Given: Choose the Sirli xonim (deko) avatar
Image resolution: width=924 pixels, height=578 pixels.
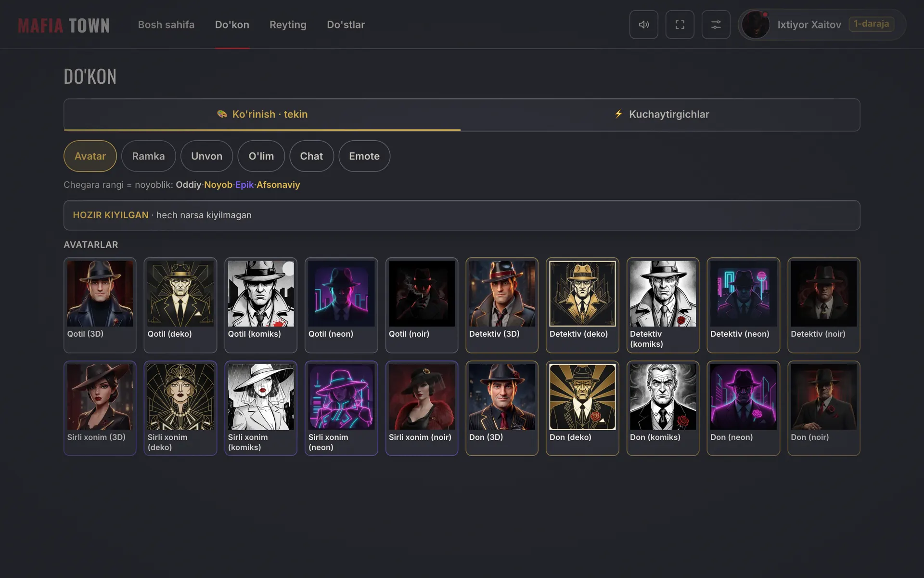Looking at the screenshot, I should [x=180, y=408].
